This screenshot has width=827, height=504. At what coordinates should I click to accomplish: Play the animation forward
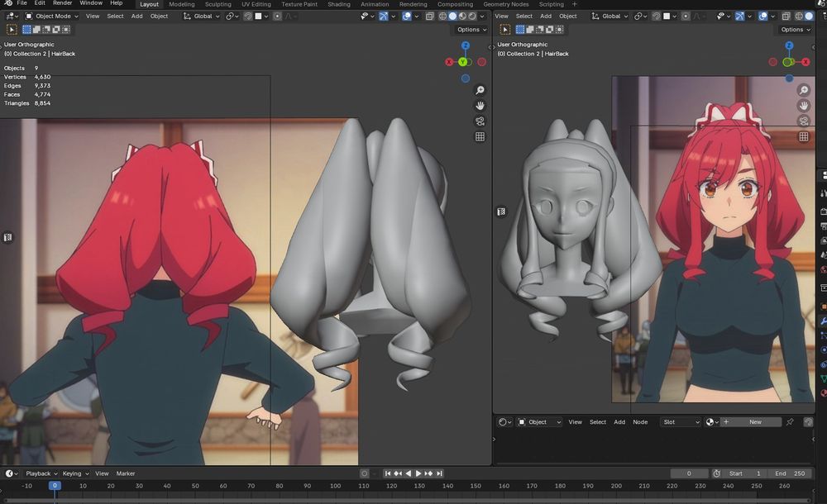418,473
